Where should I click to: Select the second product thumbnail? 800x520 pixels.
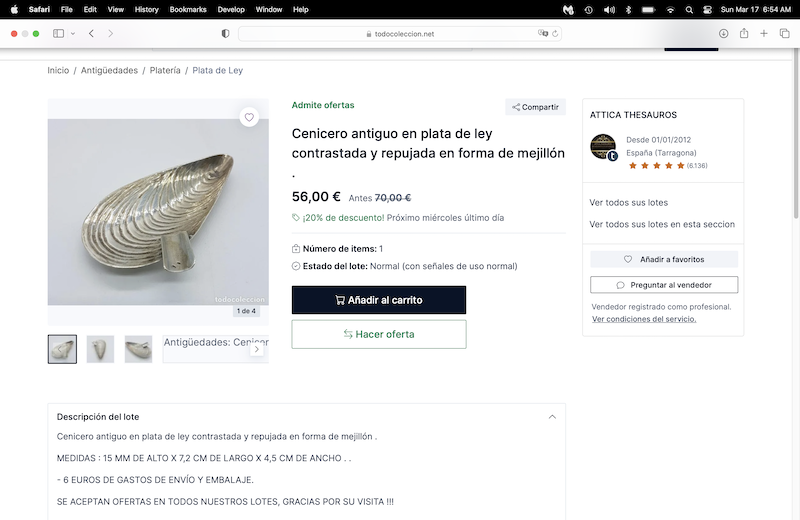(x=100, y=349)
